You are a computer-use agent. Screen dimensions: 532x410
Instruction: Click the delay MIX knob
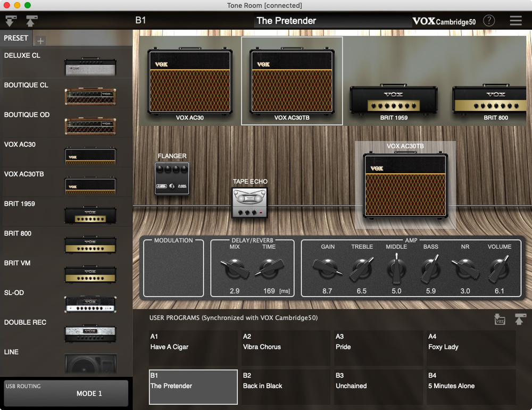[x=235, y=268]
